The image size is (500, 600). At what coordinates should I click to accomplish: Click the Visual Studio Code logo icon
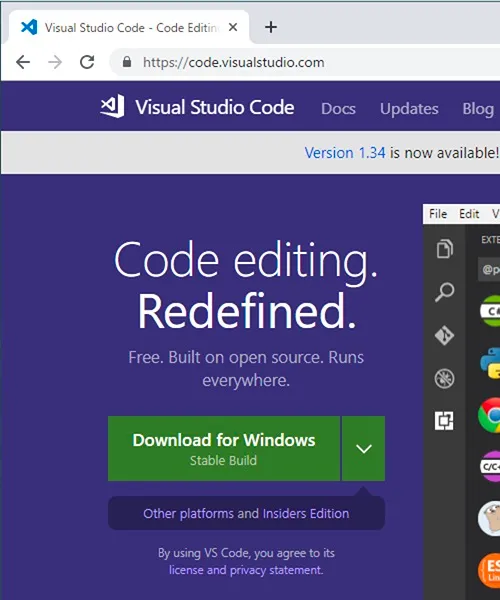click(112, 106)
